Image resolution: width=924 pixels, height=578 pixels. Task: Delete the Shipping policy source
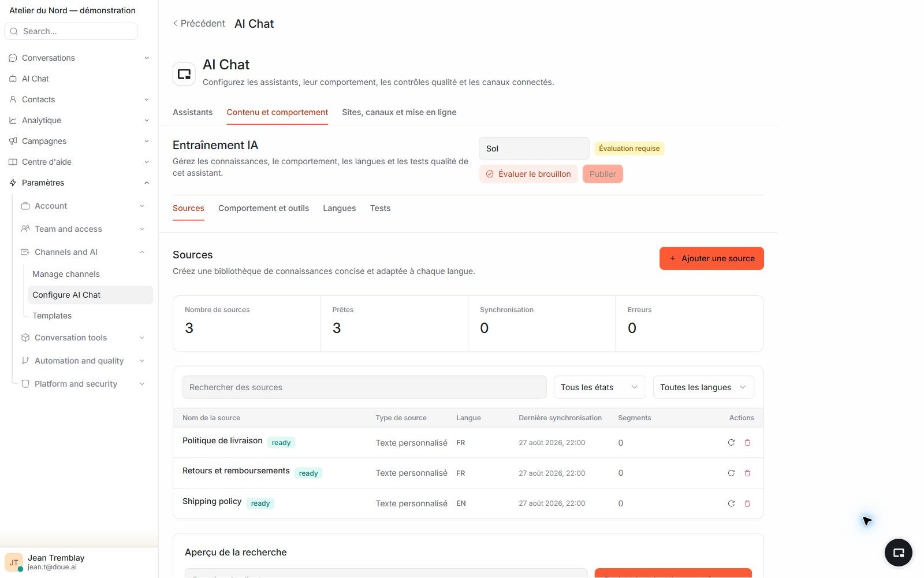pos(747,503)
